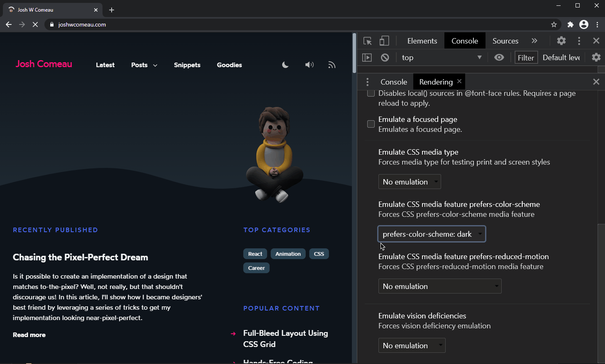This screenshot has height=364, width=605.
Task: Go back to previous page
Action: (x=9, y=24)
